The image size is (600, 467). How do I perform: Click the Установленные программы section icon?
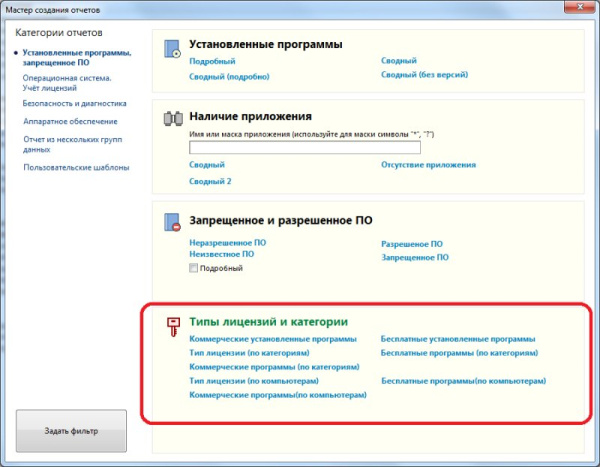[171, 47]
